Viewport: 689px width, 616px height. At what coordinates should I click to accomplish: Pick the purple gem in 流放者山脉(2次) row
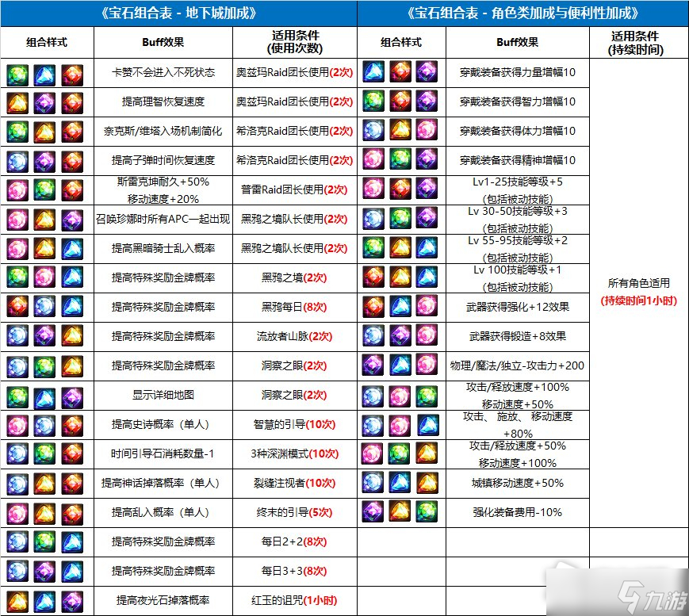[45, 335]
